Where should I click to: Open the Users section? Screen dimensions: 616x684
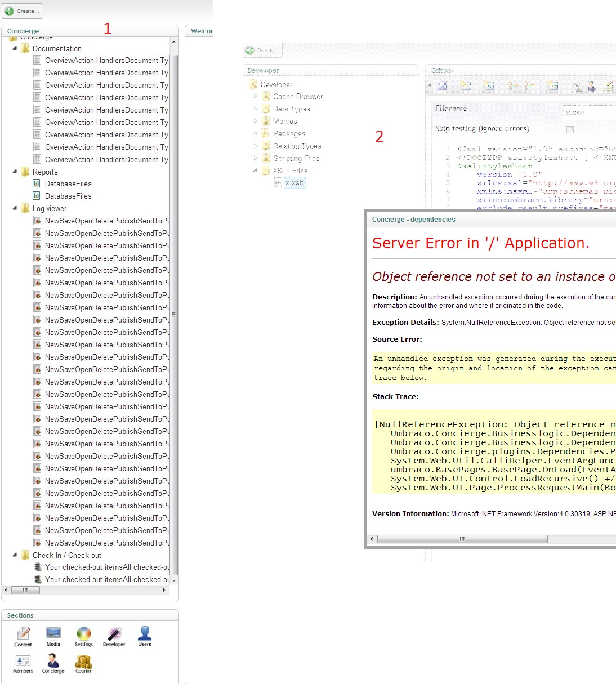pos(145,637)
